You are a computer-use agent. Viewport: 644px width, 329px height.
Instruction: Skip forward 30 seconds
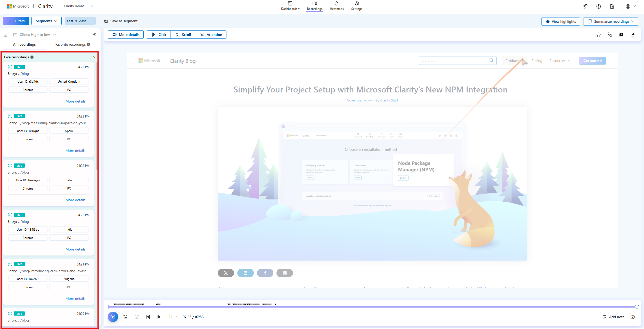point(137,317)
